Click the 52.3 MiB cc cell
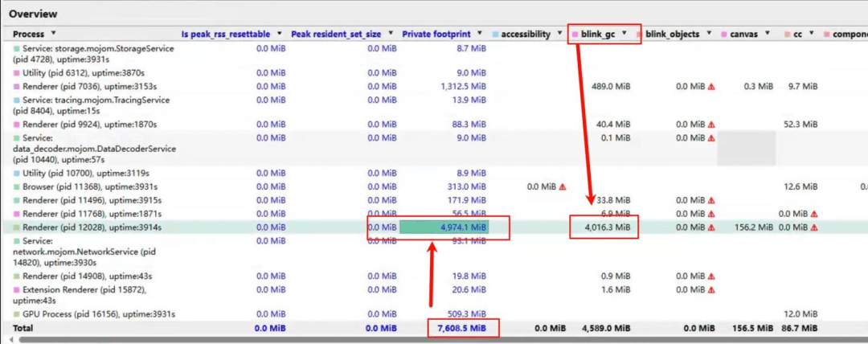The width and height of the screenshot is (868, 344). point(800,125)
